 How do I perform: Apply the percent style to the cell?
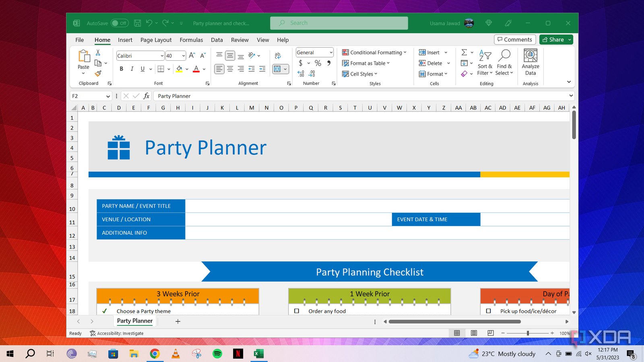318,63
